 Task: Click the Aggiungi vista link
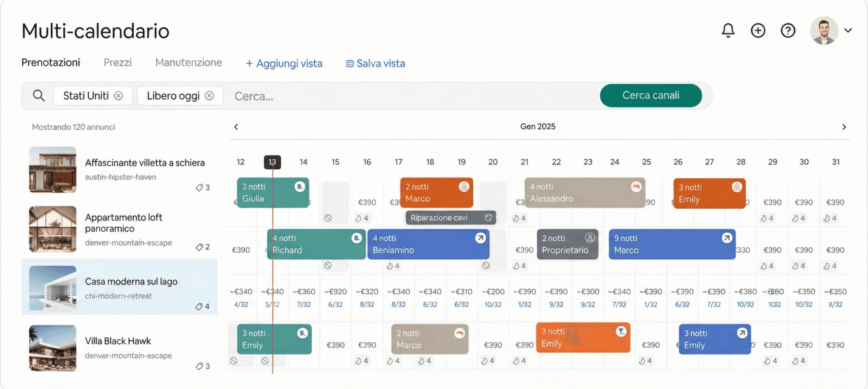[284, 63]
